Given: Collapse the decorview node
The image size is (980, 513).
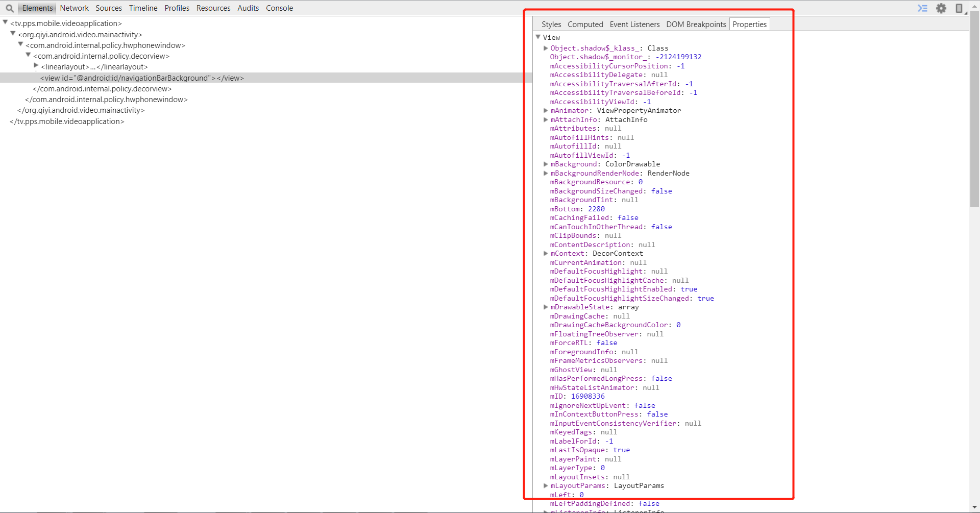Looking at the screenshot, I should pyautogui.click(x=28, y=55).
